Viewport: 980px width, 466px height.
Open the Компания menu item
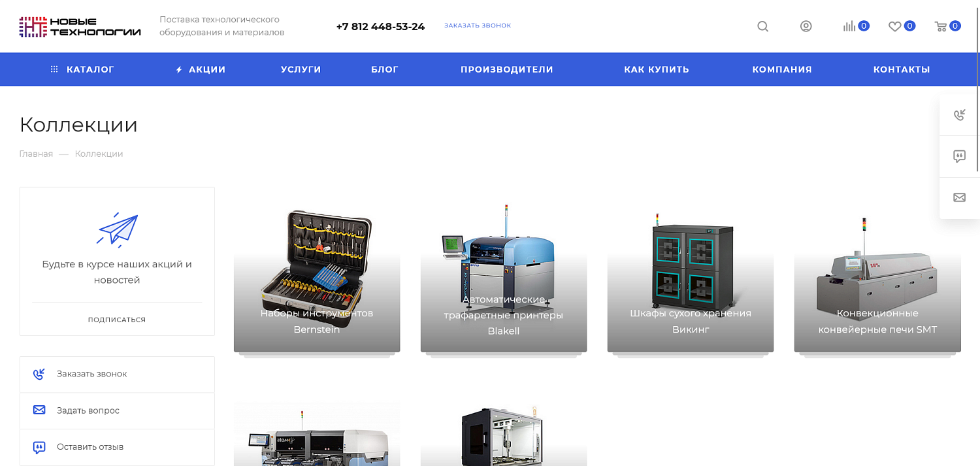pos(782,69)
